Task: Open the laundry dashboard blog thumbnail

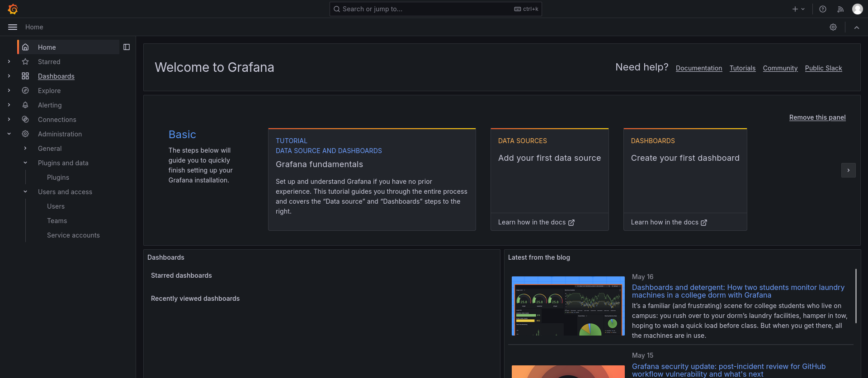Action: coord(568,306)
